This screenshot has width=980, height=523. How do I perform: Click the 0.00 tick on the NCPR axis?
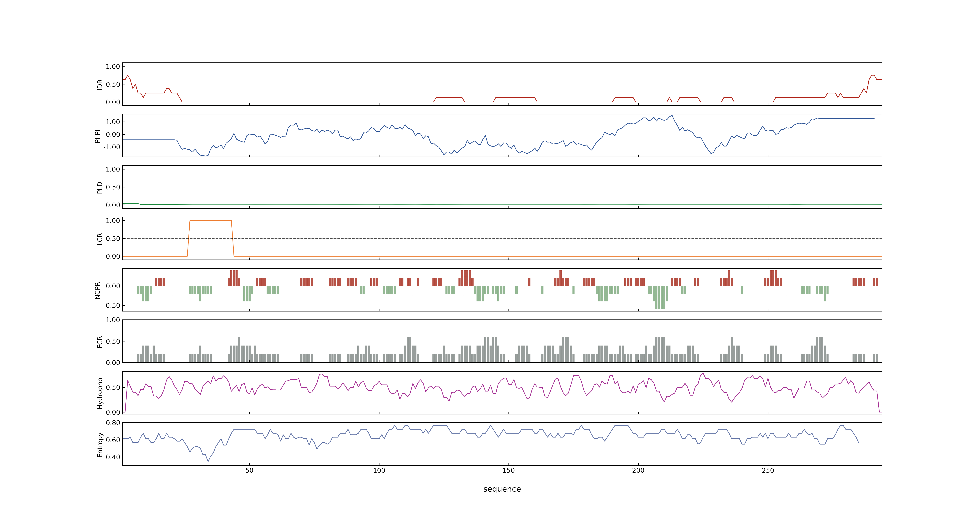coord(113,286)
